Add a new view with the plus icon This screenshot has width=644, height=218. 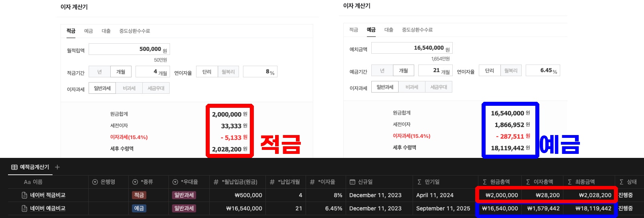(57, 167)
